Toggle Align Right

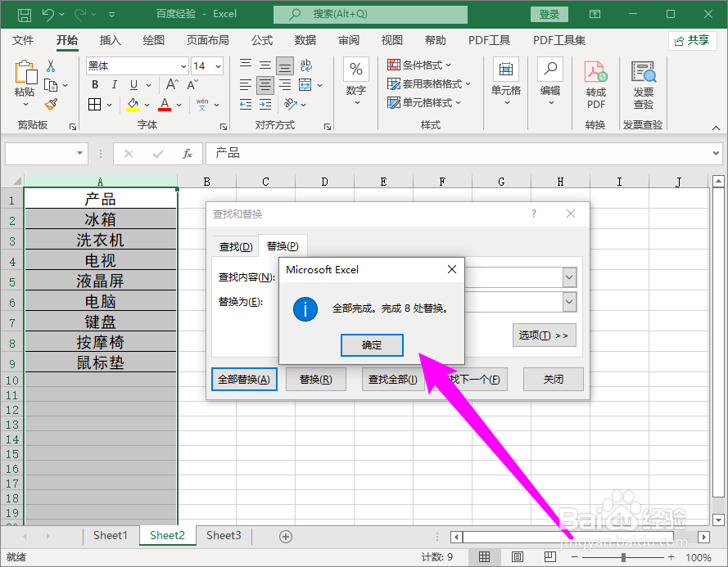point(285,85)
